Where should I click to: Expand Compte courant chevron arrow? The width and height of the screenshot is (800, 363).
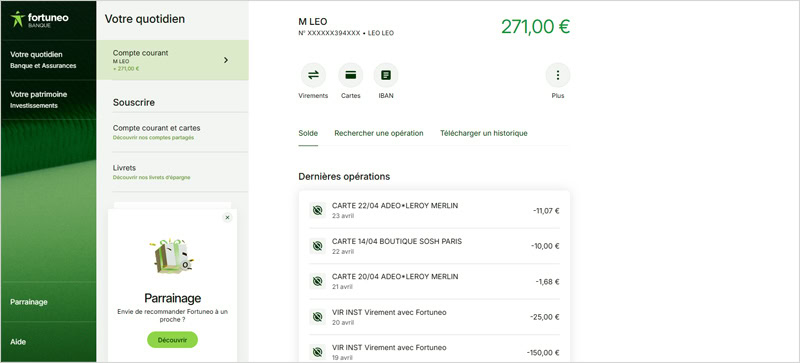(x=226, y=60)
